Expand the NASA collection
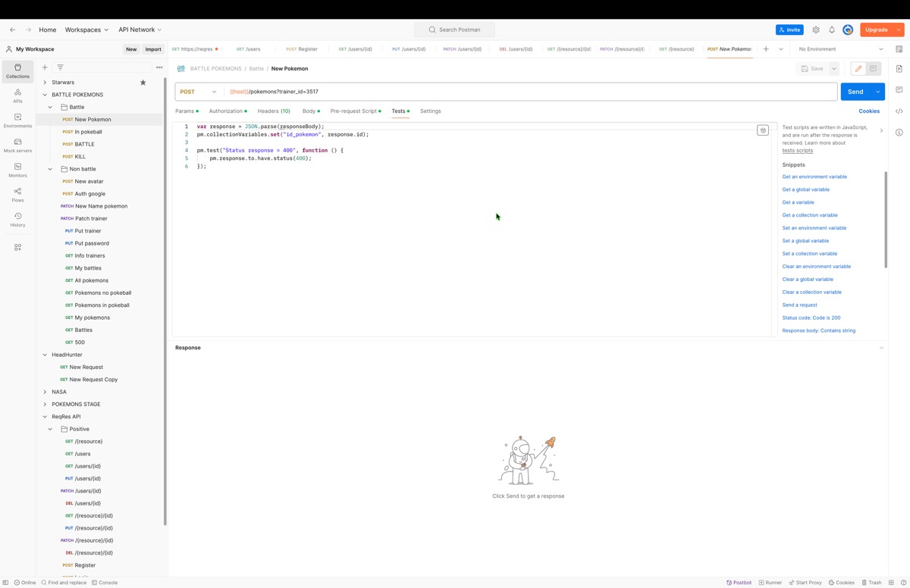 pos(45,392)
